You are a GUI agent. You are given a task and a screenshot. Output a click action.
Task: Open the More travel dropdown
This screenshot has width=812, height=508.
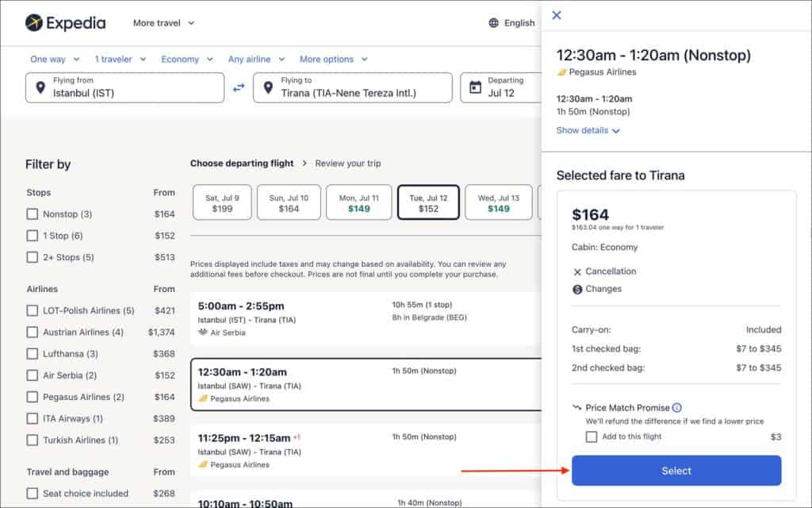pyautogui.click(x=163, y=23)
